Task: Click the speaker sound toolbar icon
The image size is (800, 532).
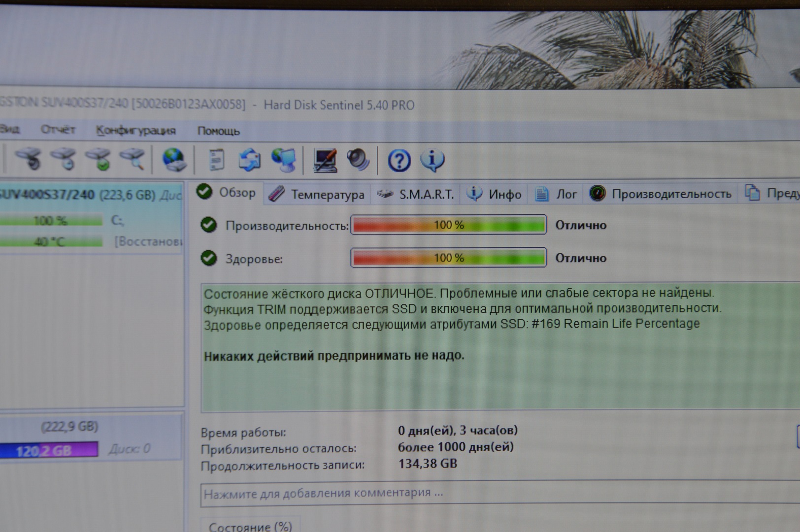Action: tap(358, 160)
